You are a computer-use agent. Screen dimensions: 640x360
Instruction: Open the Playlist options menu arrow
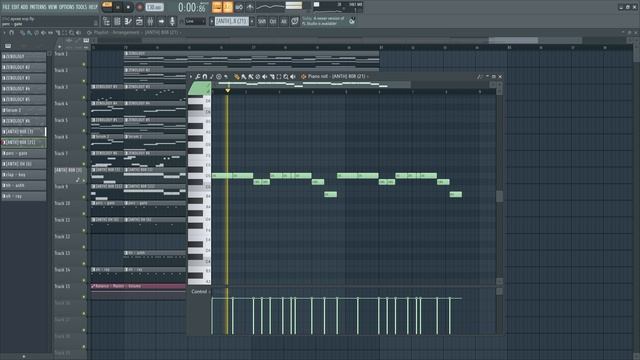tap(4, 33)
